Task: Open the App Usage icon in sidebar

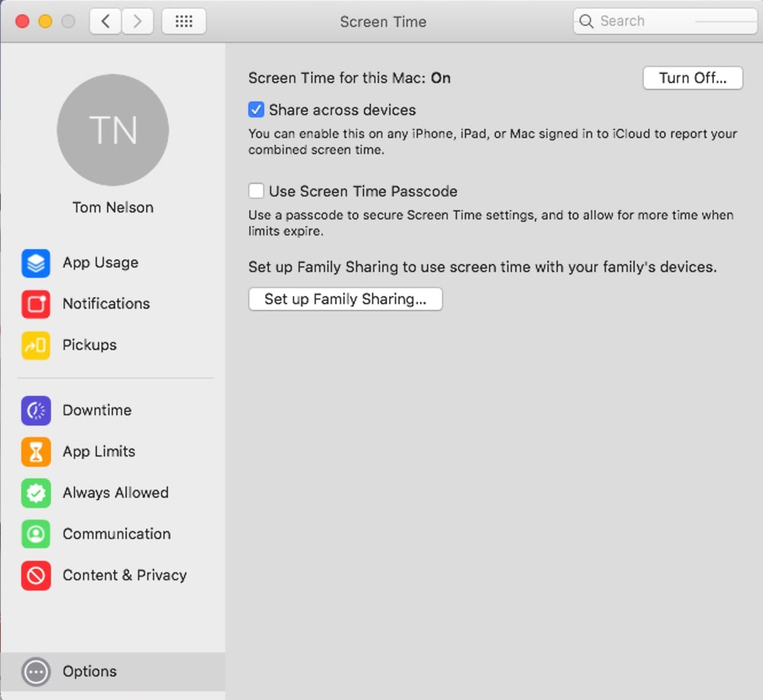Action: point(36,263)
